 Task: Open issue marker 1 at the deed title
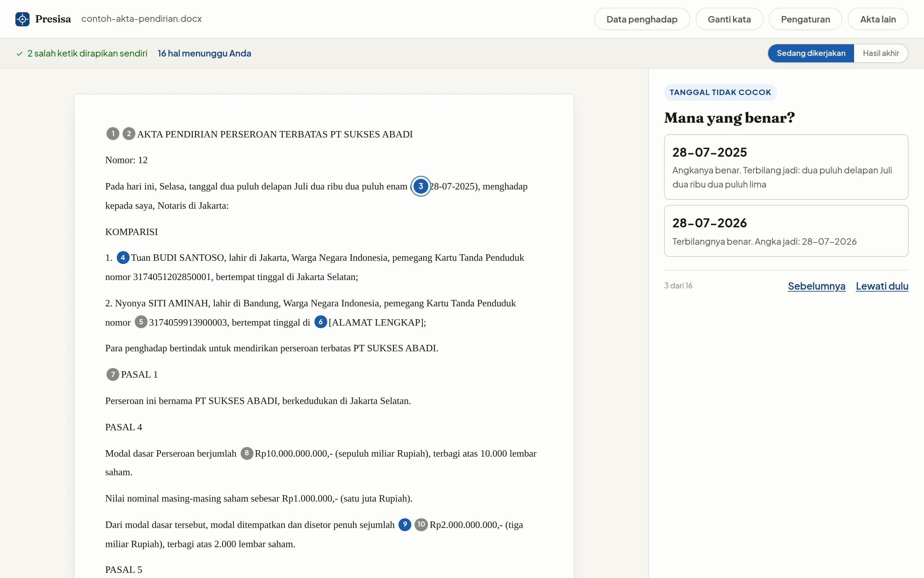(x=113, y=134)
